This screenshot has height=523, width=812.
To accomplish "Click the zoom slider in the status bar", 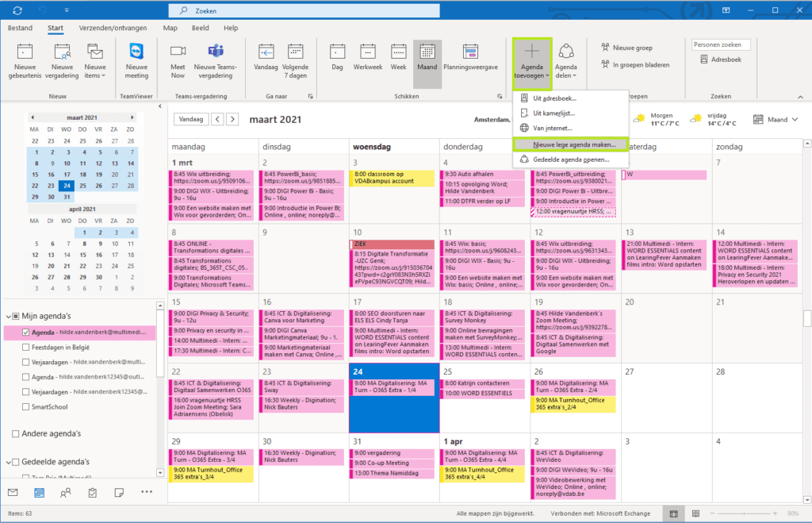I will pos(744,513).
